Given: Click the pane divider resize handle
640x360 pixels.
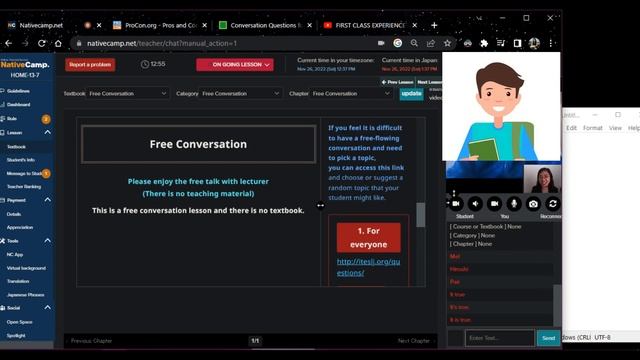Looking at the screenshot, I should coord(320,205).
